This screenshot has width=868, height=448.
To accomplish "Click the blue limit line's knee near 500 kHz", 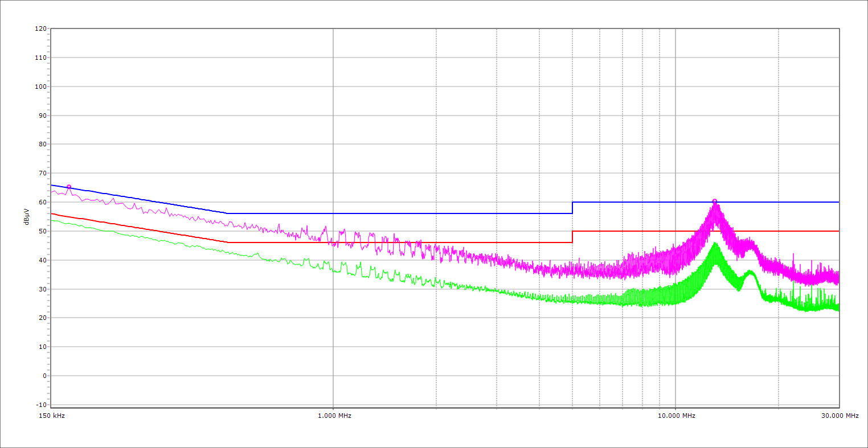I will 227,213.
